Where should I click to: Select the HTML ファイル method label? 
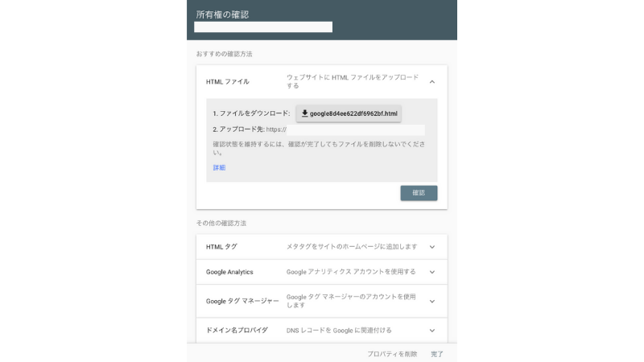(228, 81)
